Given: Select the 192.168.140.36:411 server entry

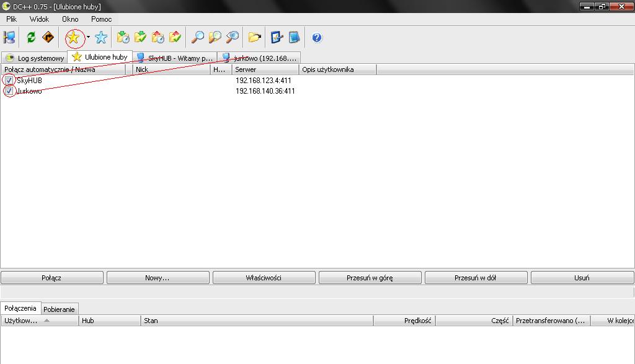Looking at the screenshot, I should 265,91.
